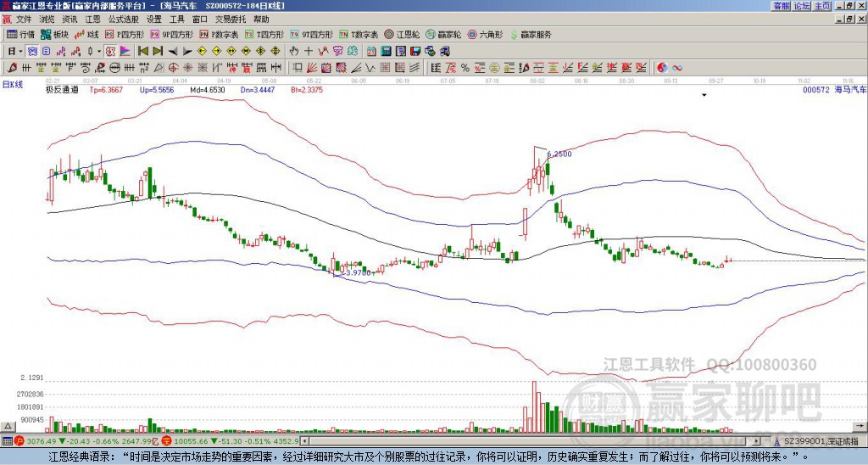Image resolution: width=868 pixels, height=465 pixels.
Task: Click the 极反通道 indicator name
Action: click(x=61, y=89)
